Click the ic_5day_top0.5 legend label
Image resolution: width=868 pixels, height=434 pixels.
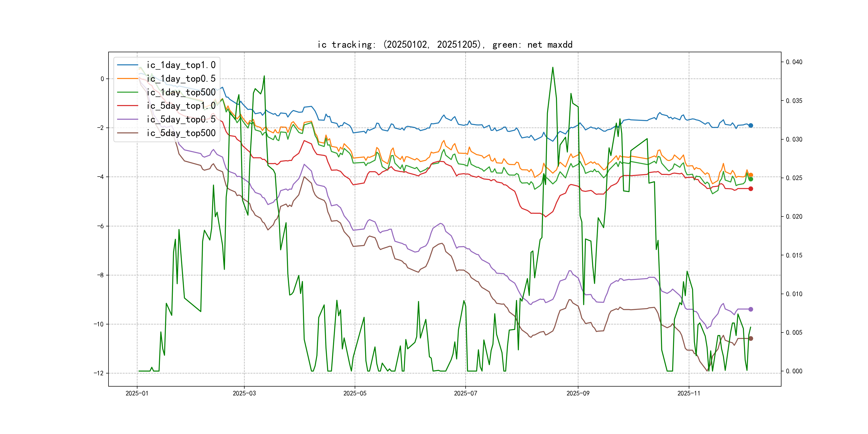tap(181, 119)
